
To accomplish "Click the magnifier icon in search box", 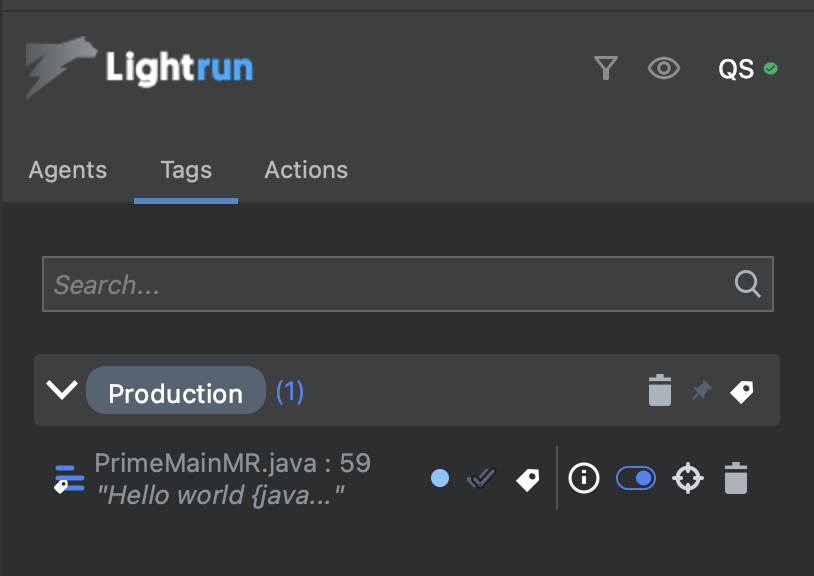I will coord(747,285).
